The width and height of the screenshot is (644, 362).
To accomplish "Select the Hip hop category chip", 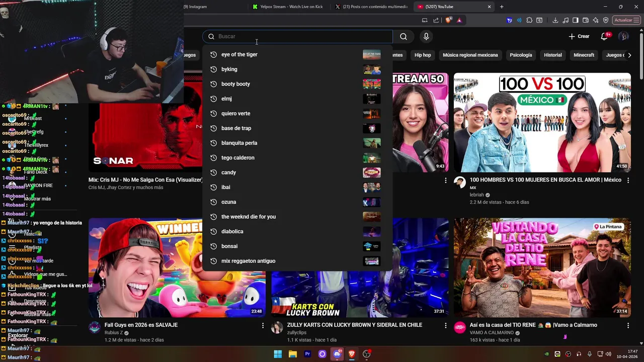I will click(x=423, y=55).
